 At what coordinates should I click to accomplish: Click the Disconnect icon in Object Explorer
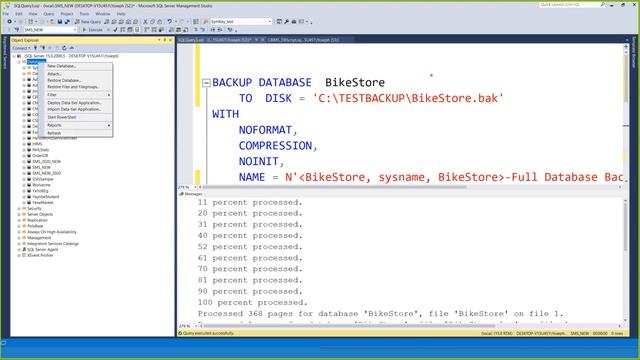[42, 48]
